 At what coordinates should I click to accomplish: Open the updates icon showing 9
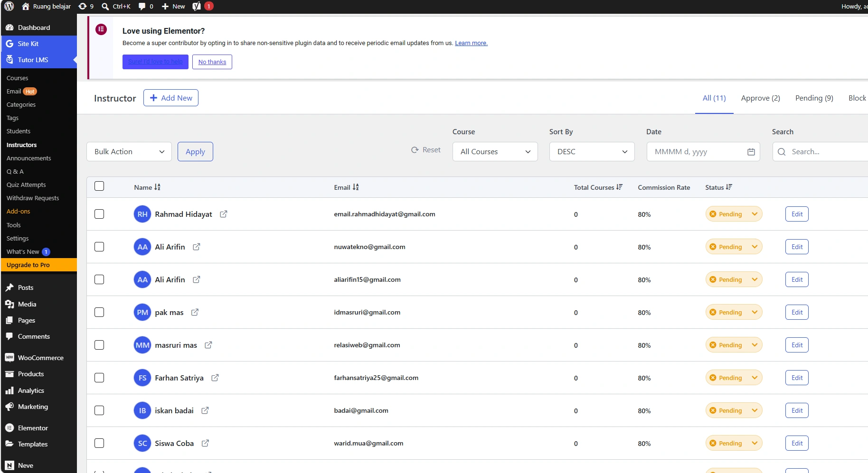click(83, 6)
